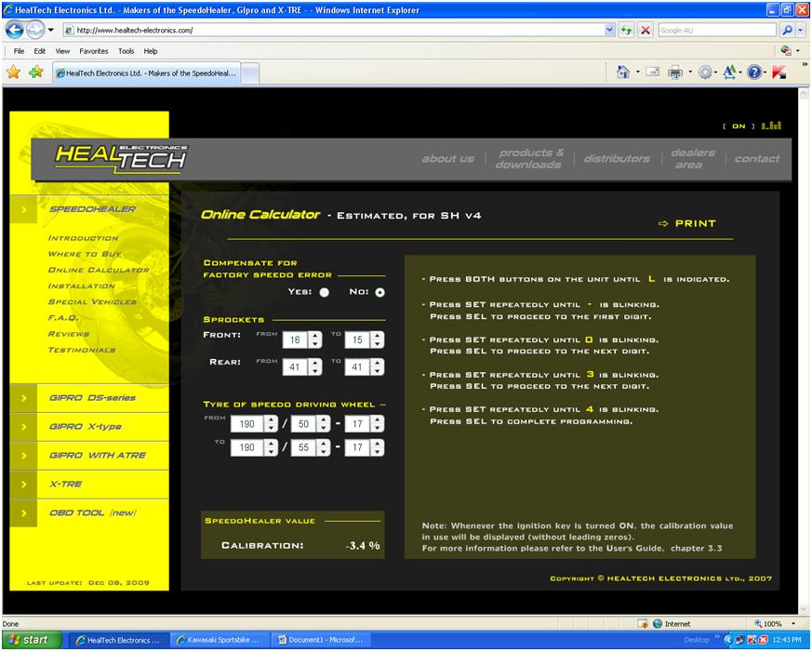
Task: Select Yes for factory speedo compensation
Action: (325, 292)
